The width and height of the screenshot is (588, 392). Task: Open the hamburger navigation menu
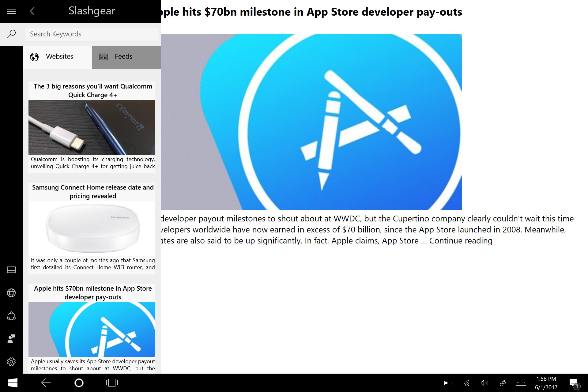click(11, 11)
